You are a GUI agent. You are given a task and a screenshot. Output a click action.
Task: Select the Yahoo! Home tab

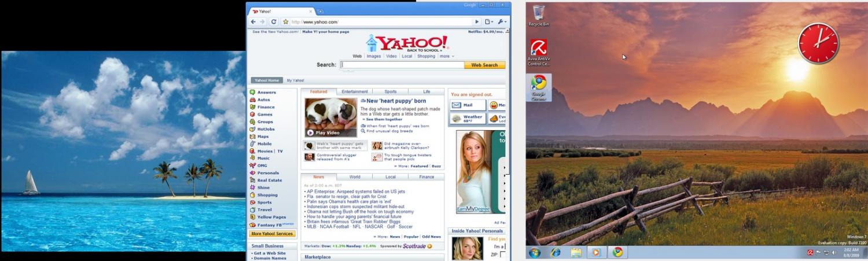[x=267, y=80]
